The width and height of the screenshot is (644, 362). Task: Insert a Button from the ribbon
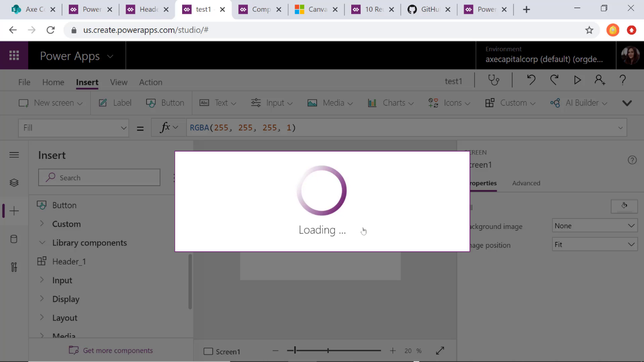165,103
